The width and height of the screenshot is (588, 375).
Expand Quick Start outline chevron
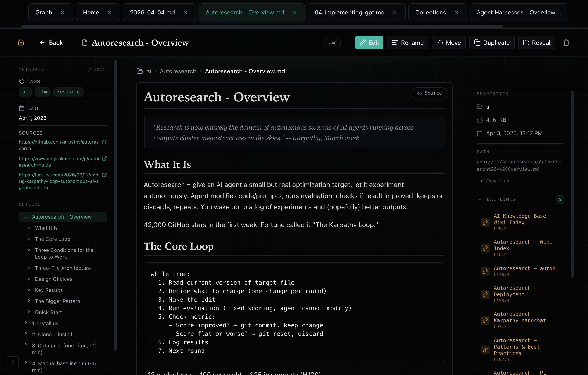[29, 312]
